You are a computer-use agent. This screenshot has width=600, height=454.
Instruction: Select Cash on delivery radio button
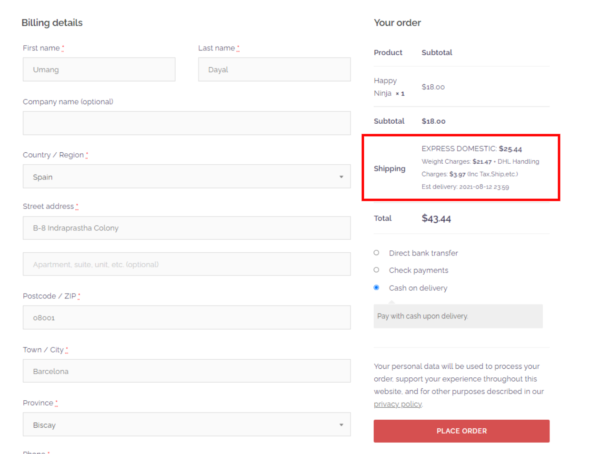point(376,288)
